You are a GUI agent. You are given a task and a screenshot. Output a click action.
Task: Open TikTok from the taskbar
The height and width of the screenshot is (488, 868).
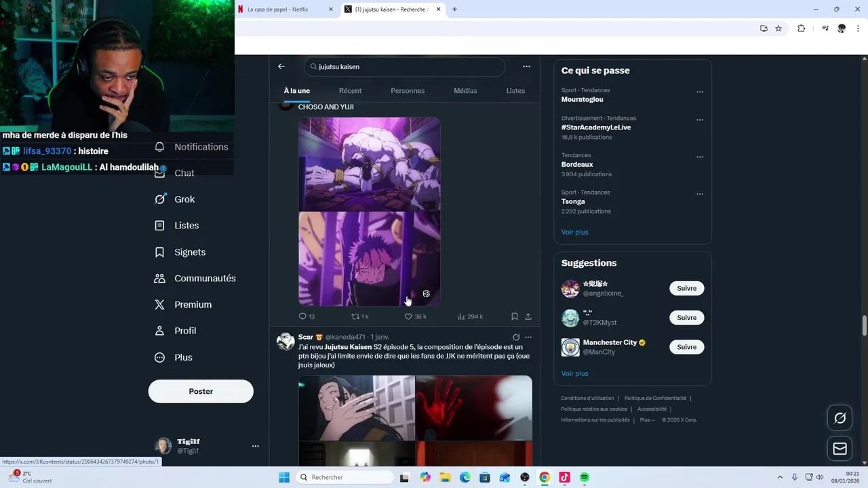coord(564,478)
